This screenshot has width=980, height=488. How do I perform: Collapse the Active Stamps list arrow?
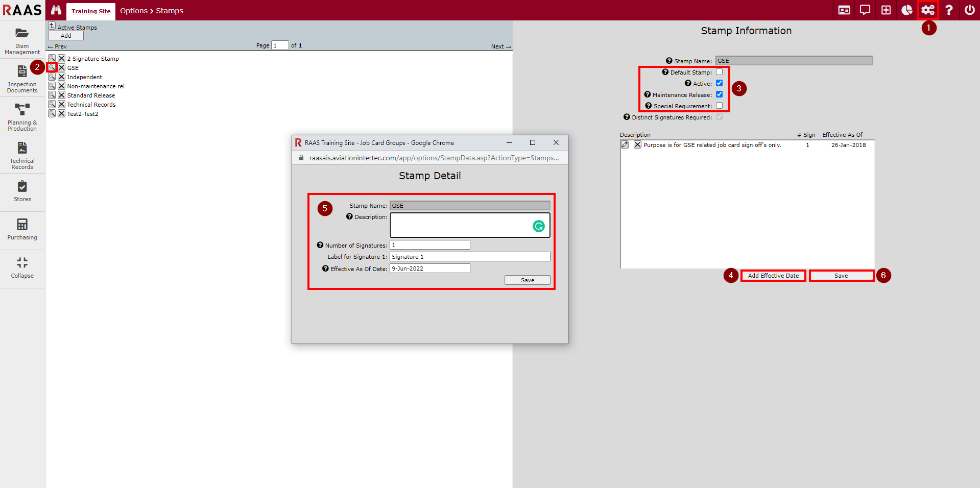pyautogui.click(x=52, y=26)
